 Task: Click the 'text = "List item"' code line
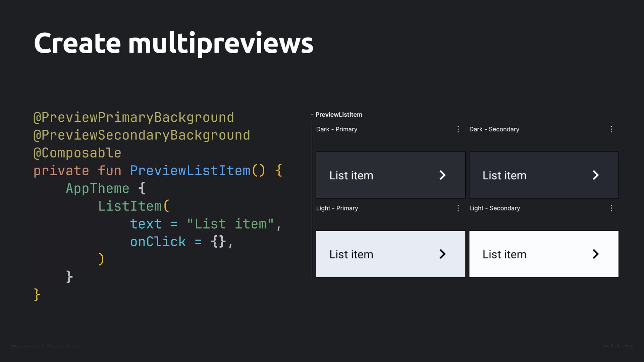pyautogui.click(x=206, y=224)
